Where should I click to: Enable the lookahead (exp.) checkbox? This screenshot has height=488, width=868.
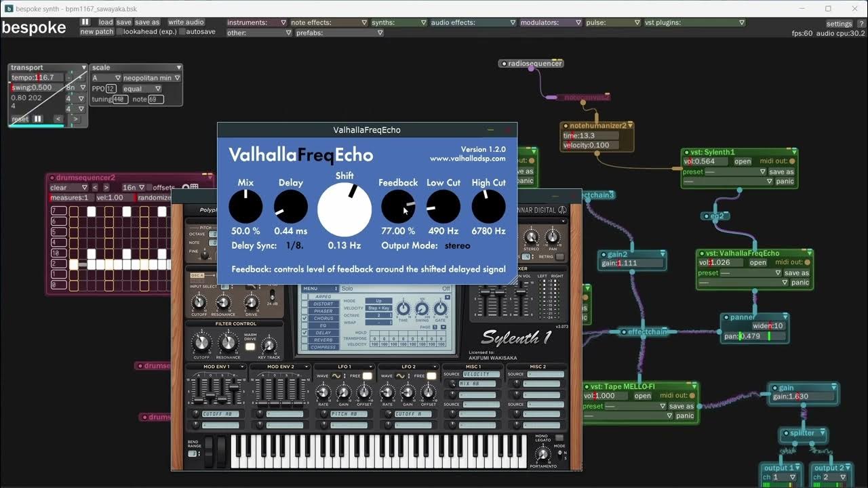tap(119, 32)
